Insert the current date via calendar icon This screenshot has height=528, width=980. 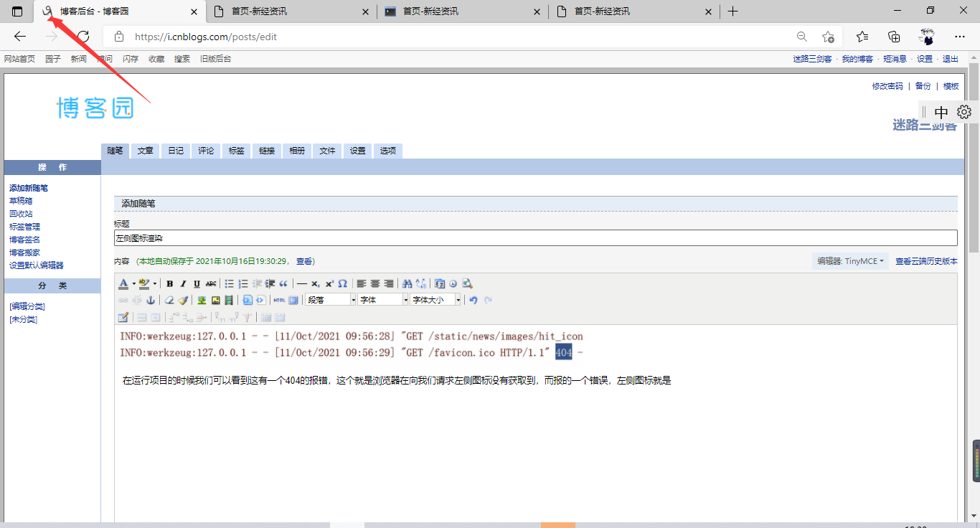(440, 283)
